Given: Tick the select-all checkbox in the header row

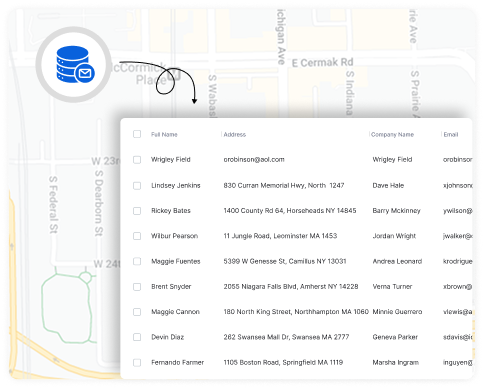Looking at the screenshot, I should pos(137,134).
